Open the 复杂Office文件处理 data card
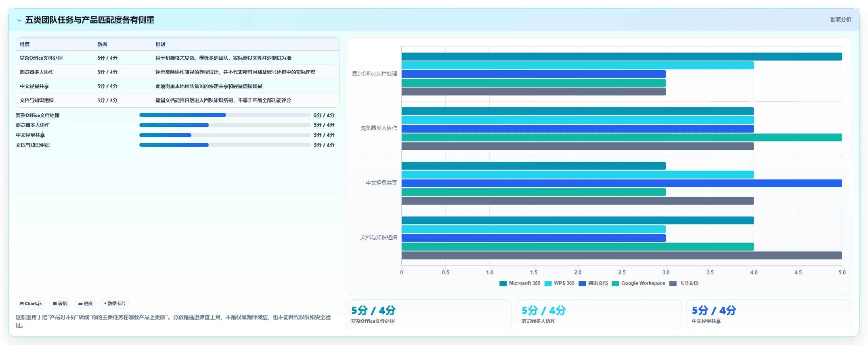The height and width of the screenshot is (345, 868). click(428, 314)
